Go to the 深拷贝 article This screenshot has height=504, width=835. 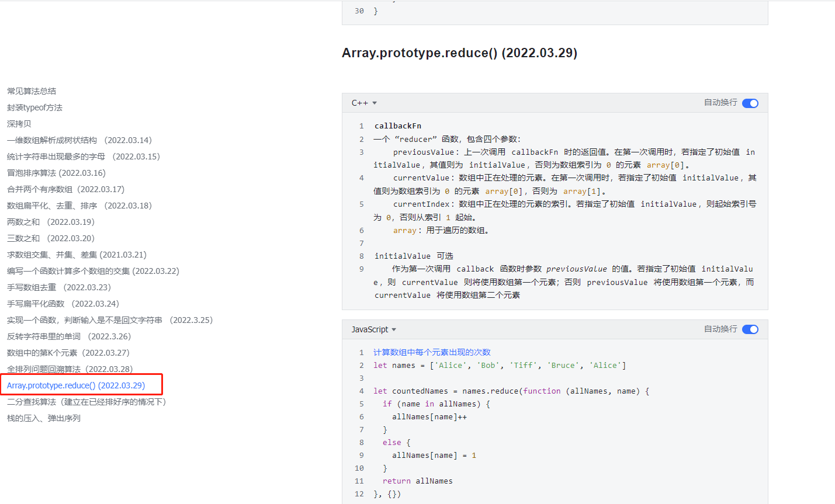point(19,124)
